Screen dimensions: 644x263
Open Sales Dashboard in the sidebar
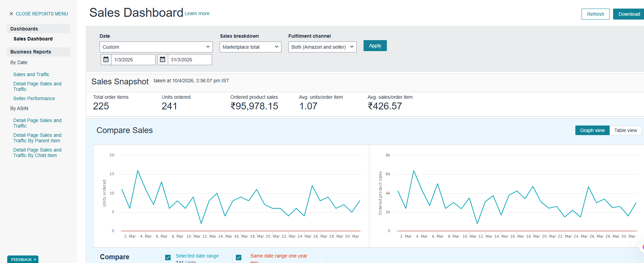coord(33,39)
